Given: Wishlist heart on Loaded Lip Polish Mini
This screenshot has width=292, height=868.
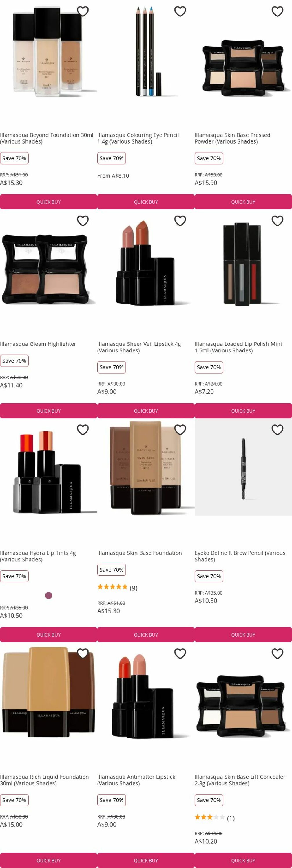Looking at the screenshot, I should (x=277, y=221).
